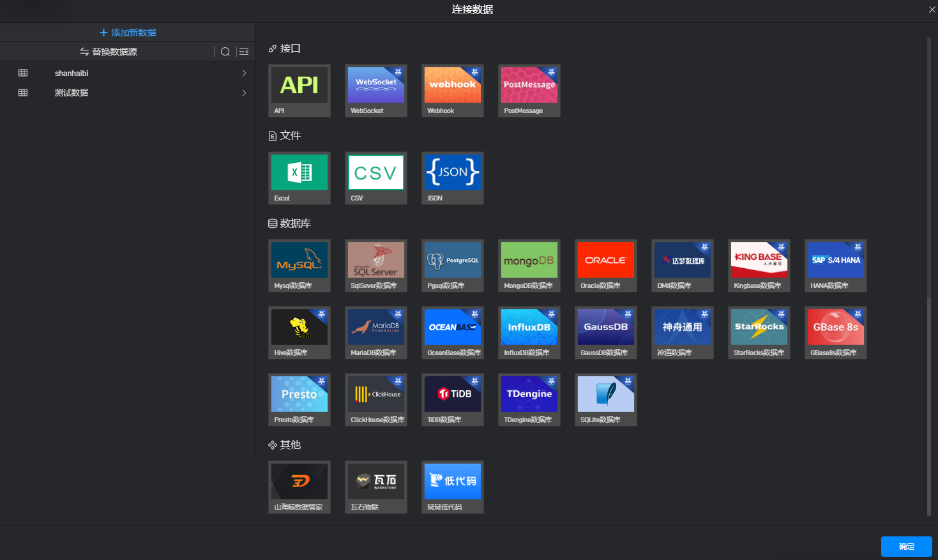This screenshot has height=560, width=938.
Task: Pick the Excel file data source
Action: pos(299,178)
